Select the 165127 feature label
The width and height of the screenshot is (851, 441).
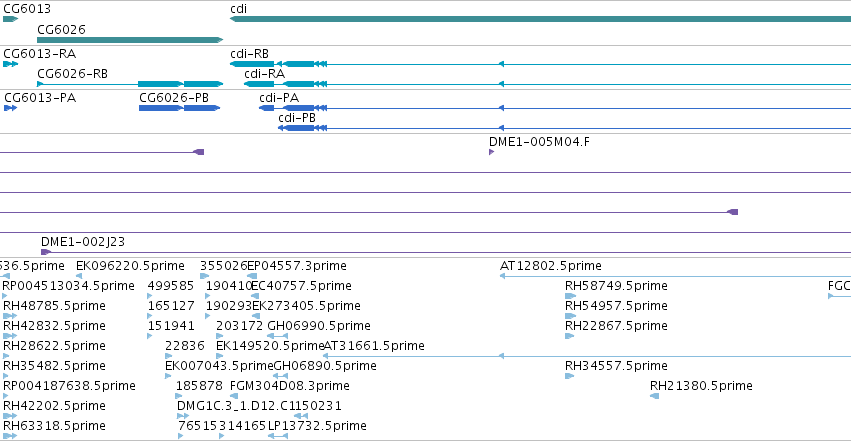[170, 306]
